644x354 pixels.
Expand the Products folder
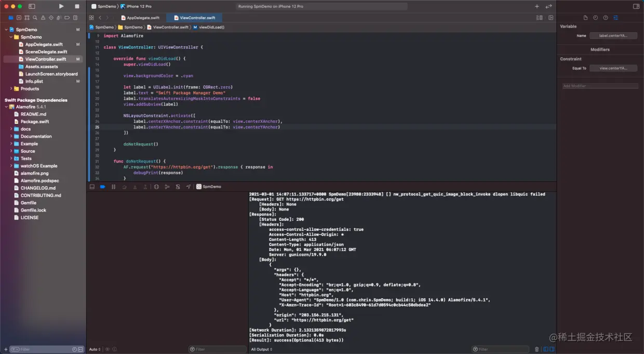(x=11, y=88)
